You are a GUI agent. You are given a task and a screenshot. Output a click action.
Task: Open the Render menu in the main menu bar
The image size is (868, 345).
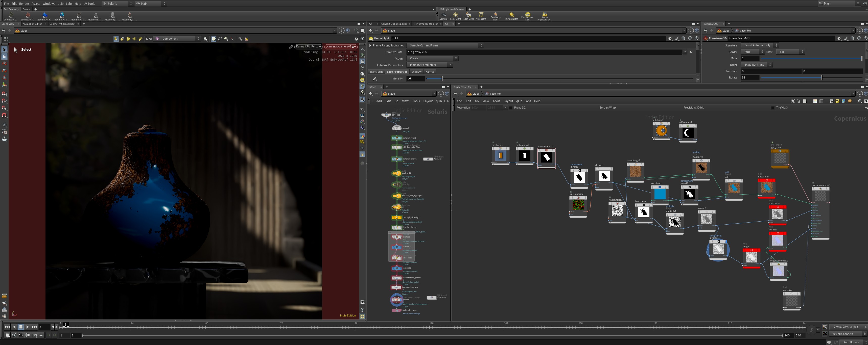coord(24,4)
